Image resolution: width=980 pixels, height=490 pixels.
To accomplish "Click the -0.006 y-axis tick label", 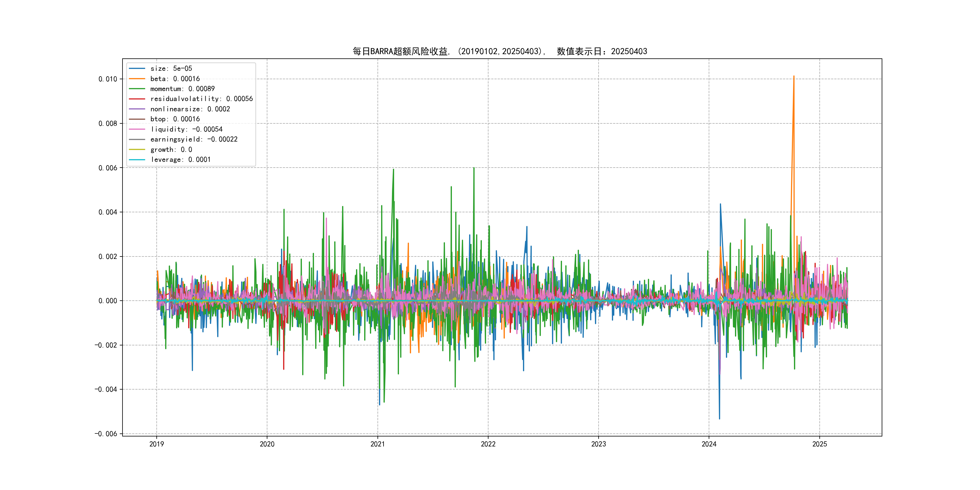I will pyautogui.click(x=106, y=434).
